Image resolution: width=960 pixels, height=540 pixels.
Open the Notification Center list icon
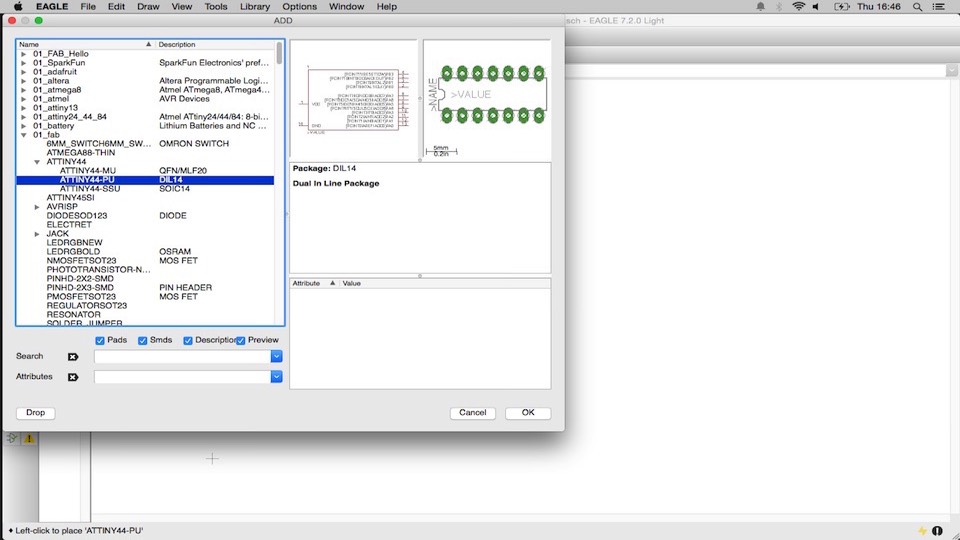(939, 7)
